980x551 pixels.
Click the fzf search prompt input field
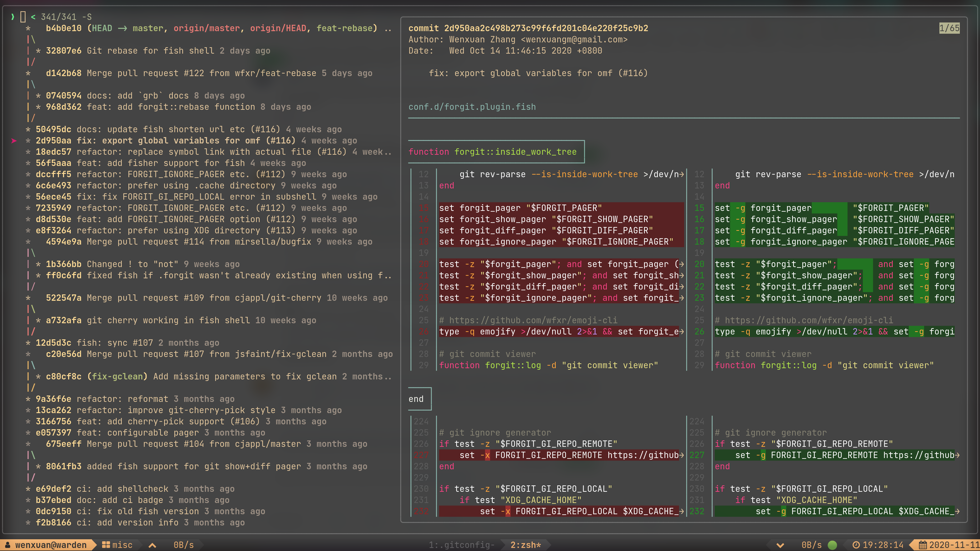[23, 17]
